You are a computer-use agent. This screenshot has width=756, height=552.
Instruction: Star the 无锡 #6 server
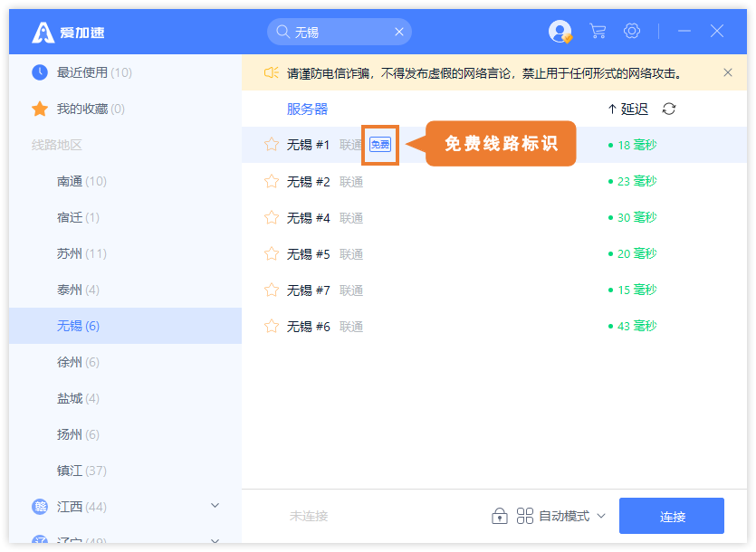tap(271, 326)
